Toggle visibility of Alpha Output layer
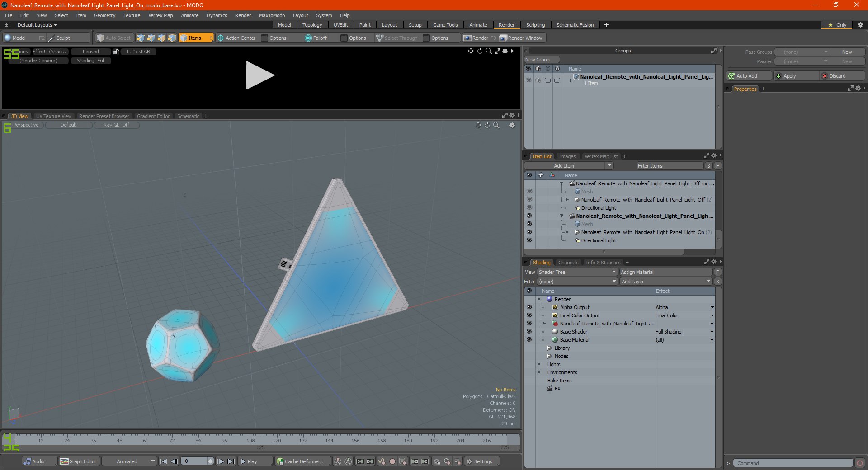868x470 pixels. 529,307
